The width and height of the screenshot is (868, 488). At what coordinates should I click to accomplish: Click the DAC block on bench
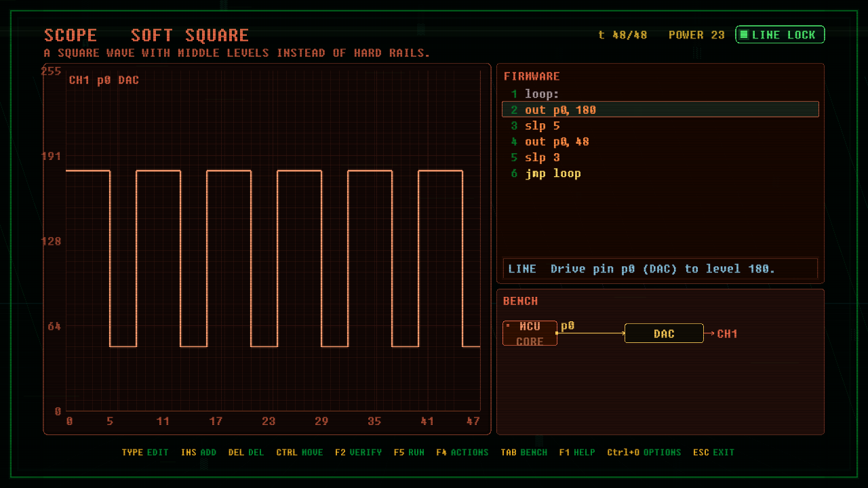coord(664,333)
